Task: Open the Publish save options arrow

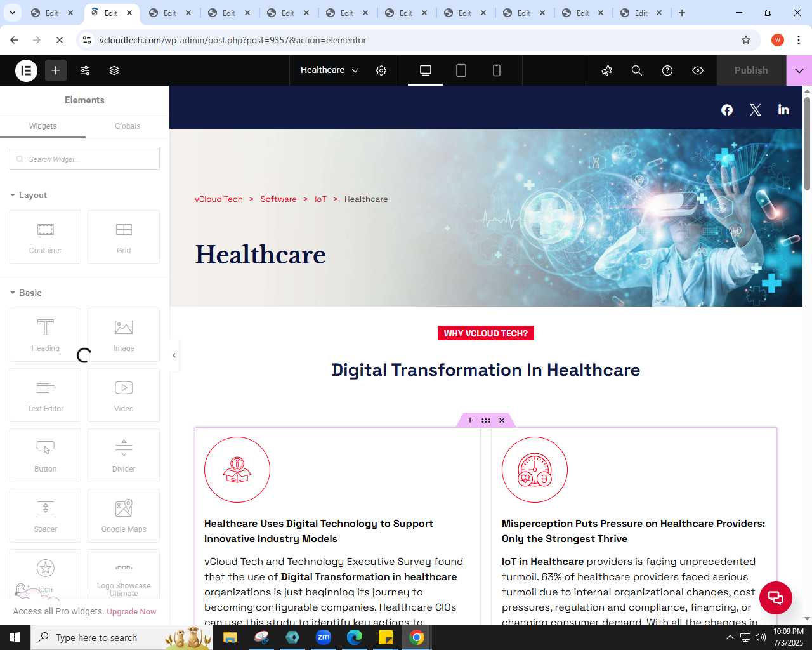Action: pos(799,70)
